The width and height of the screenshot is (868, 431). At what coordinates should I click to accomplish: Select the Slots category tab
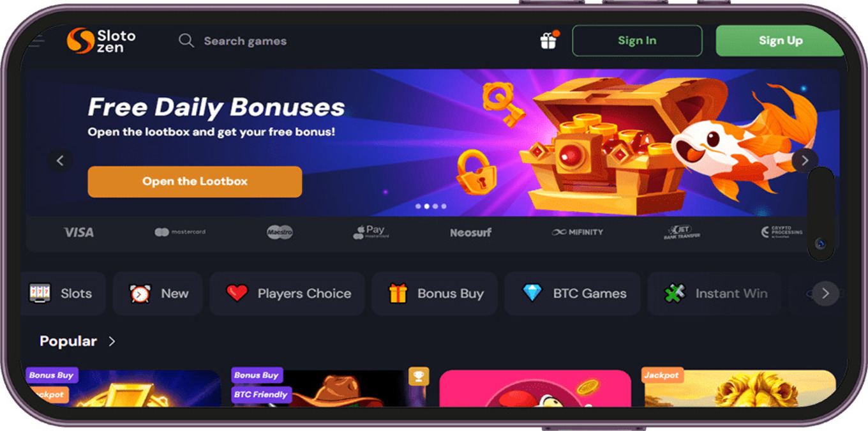coord(63,294)
